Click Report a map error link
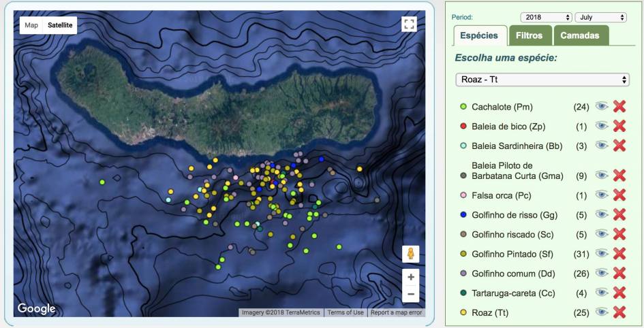The height and width of the screenshot is (328, 644). (397, 312)
